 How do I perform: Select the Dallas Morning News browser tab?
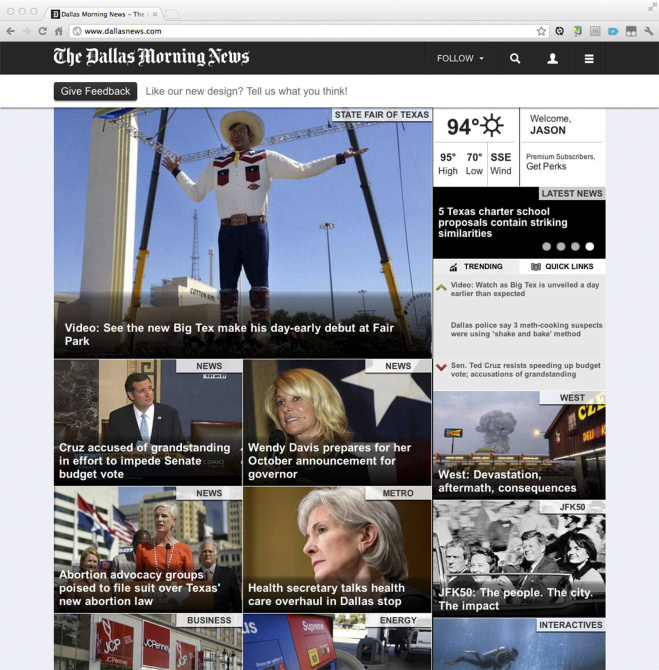tap(103, 14)
